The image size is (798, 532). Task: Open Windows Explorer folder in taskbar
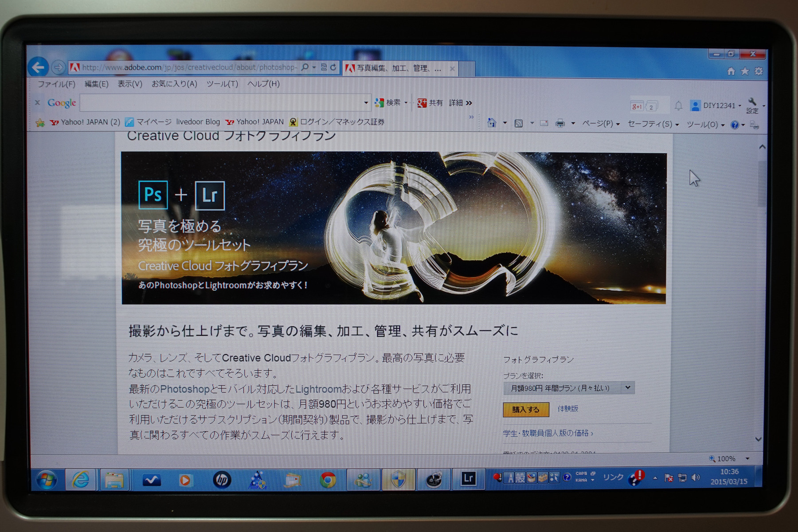tap(114, 480)
